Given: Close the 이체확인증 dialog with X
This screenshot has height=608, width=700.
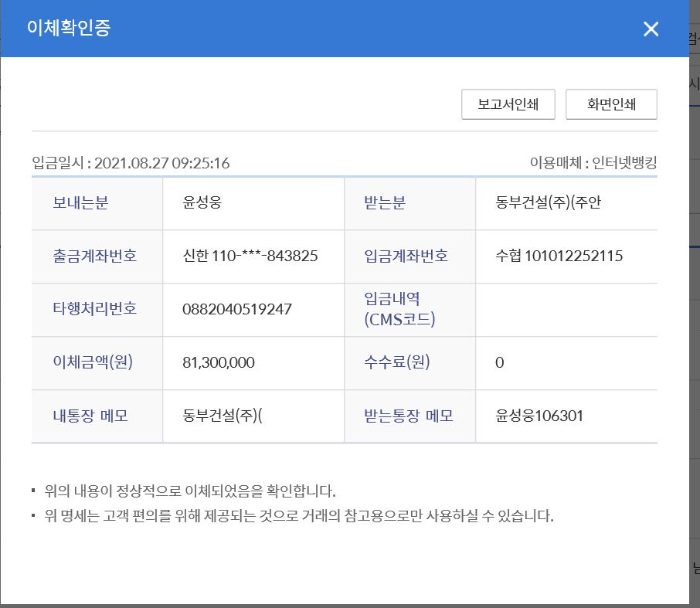Looking at the screenshot, I should tap(651, 29).
